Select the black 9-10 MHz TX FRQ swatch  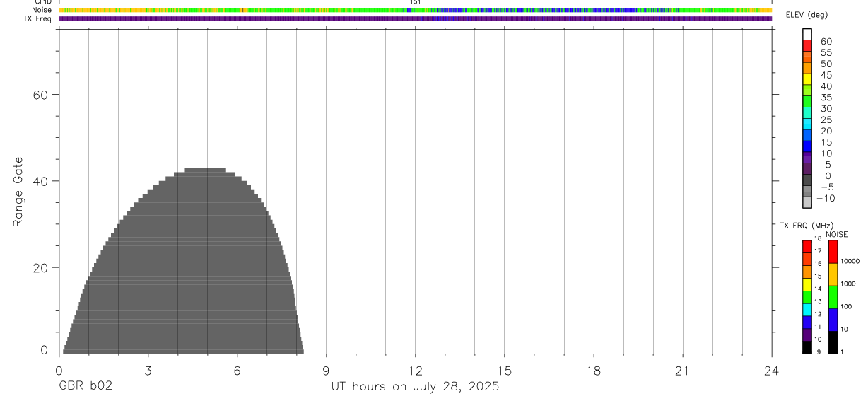click(807, 347)
